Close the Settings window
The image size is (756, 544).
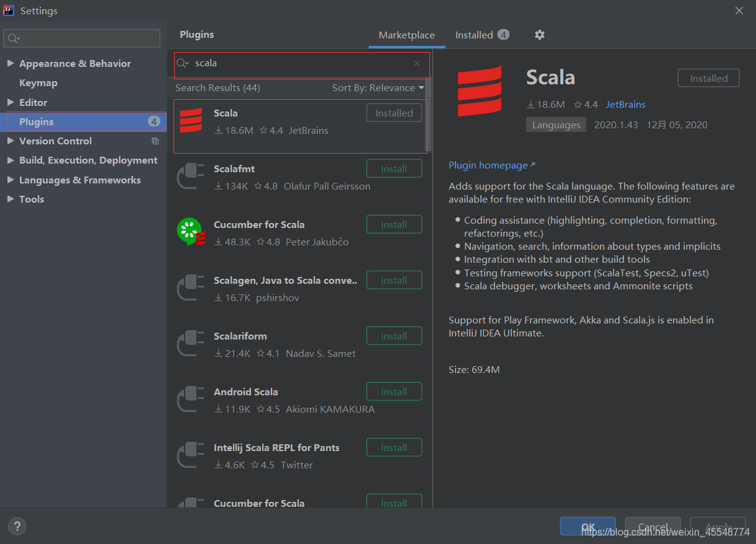point(739,11)
